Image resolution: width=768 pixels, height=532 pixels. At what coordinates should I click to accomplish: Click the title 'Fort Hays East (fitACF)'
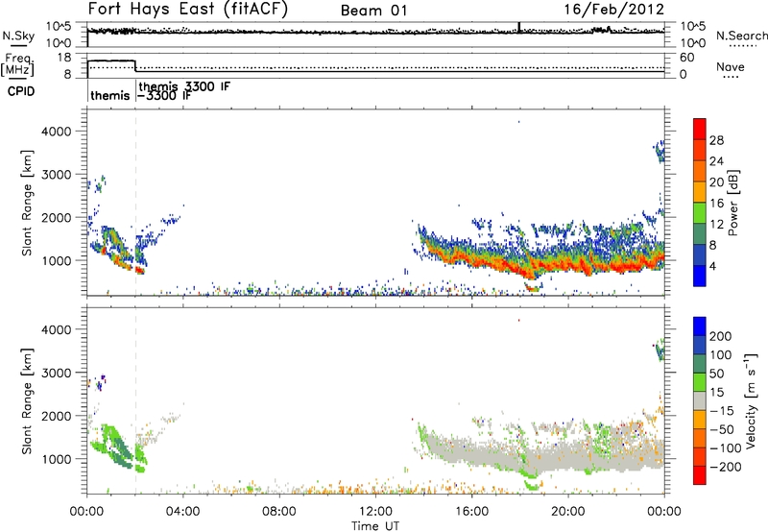(187, 10)
